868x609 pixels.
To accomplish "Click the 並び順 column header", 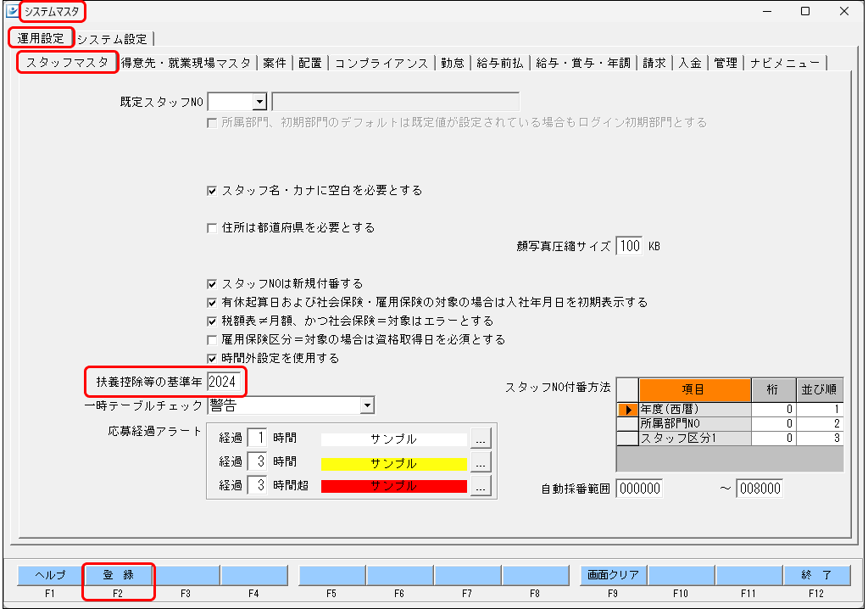I will (x=820, y=390).
